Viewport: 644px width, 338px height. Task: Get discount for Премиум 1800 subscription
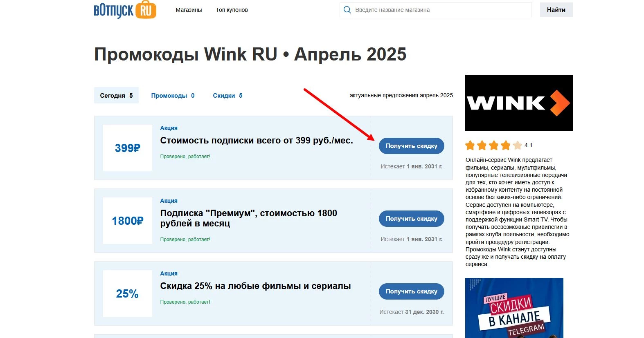click(x=411, y=219)
